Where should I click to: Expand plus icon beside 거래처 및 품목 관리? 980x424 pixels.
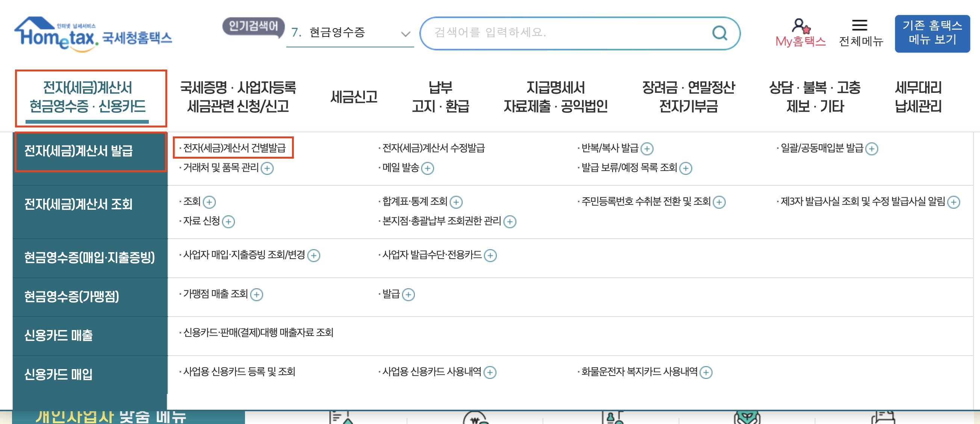pyautogui.click(x=267, y=168)
